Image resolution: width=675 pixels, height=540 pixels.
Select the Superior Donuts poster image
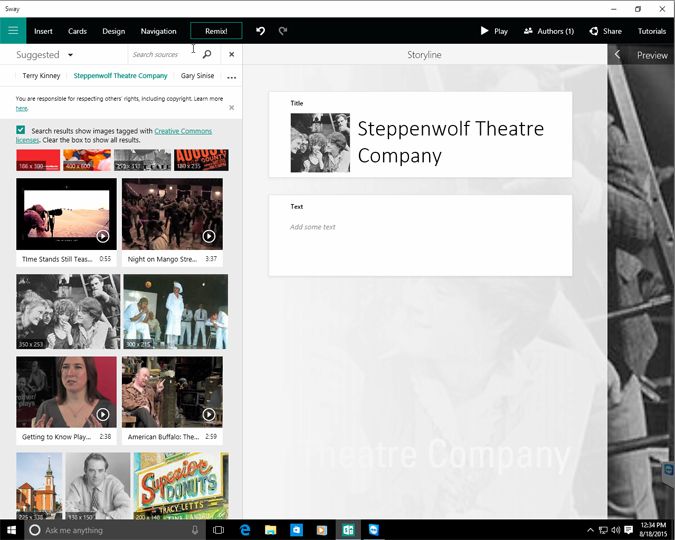click(181, 486)
